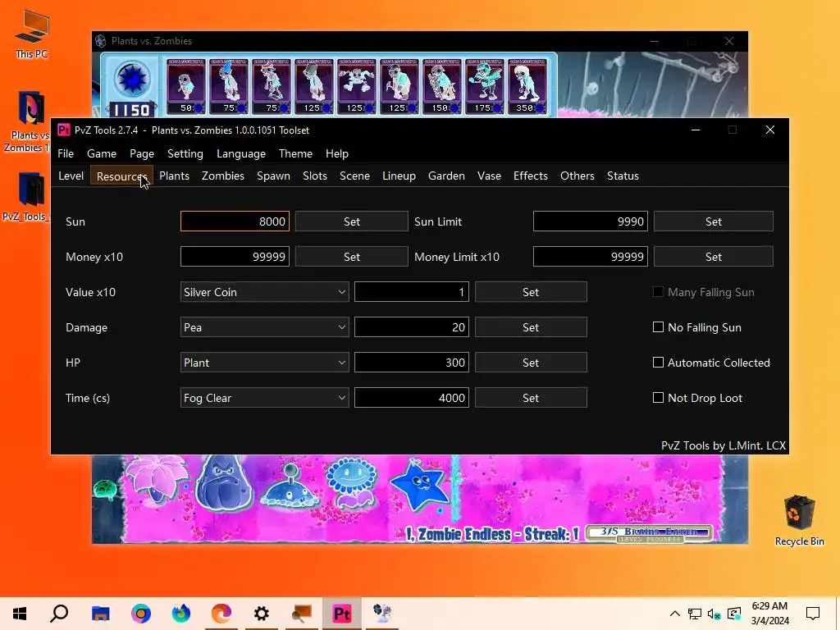Click Set button for Money Limit x10
Viewport: 840px width, 630px height.
[713, 257]
